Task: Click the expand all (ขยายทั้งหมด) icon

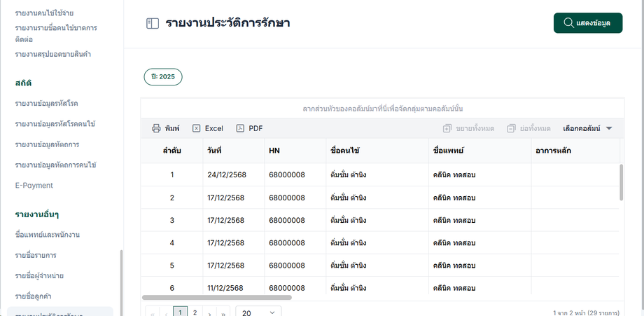Action: point(447,128)
